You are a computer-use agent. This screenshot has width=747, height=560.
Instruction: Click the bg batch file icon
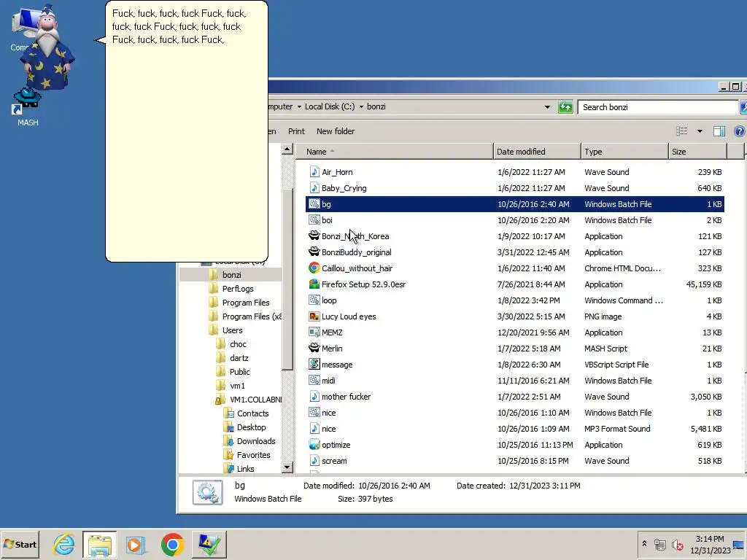pos(314,204)
